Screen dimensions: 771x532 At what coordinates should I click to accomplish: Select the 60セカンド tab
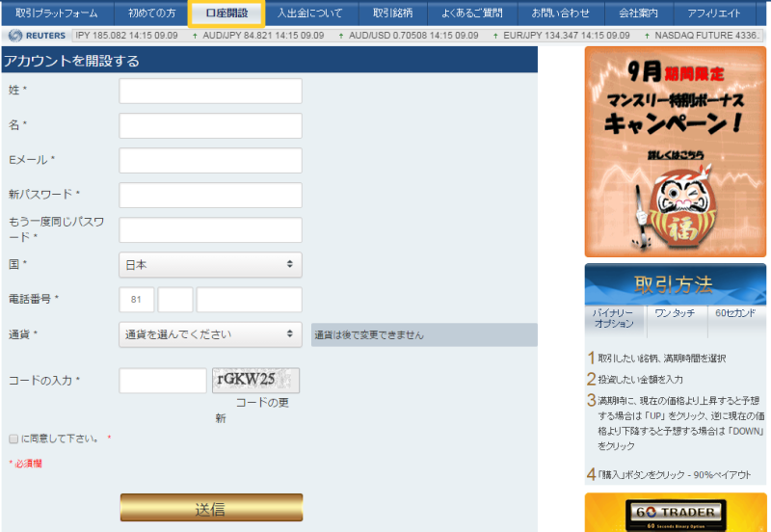click(734, 314)
